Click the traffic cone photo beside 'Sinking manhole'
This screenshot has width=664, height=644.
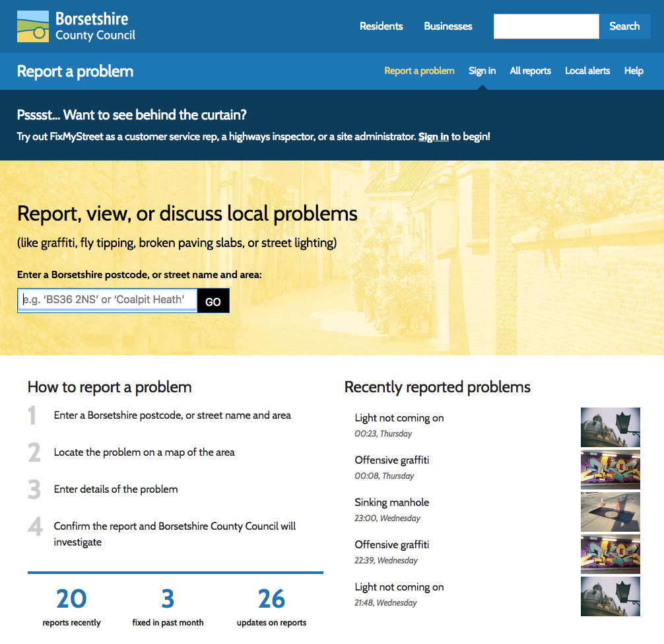point(610,512)
